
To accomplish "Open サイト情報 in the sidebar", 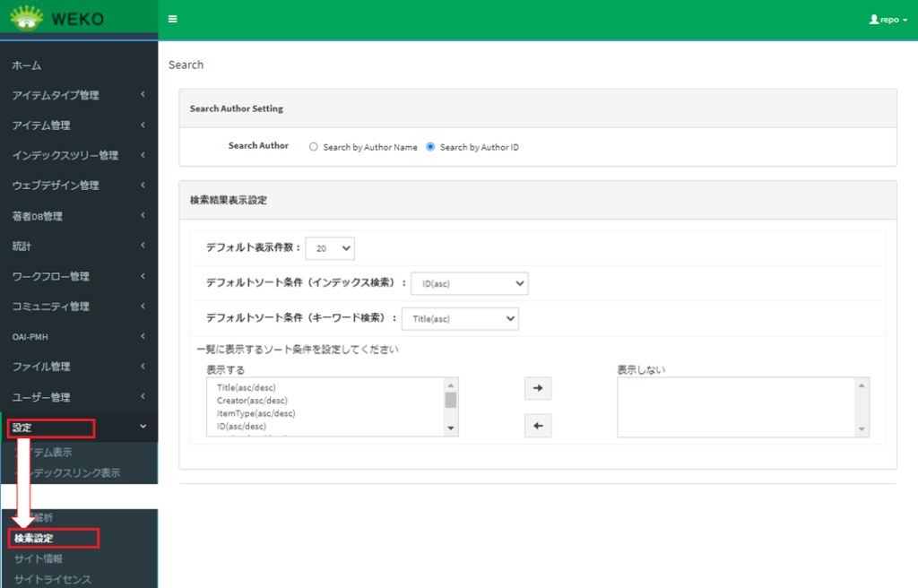I will [39, 558].
